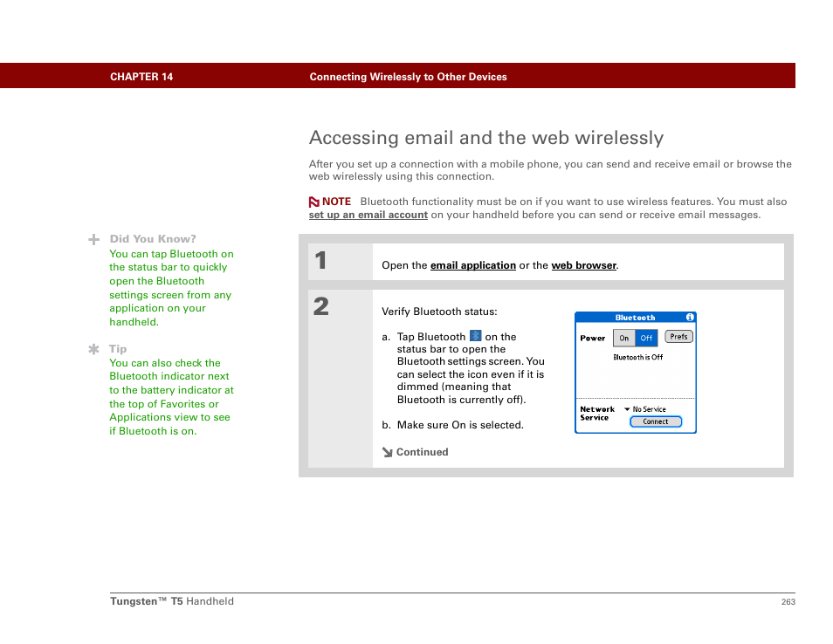Screen dimensions: 833x644
Task: Open the 'set up an email account' link
Action: (368, 215)
